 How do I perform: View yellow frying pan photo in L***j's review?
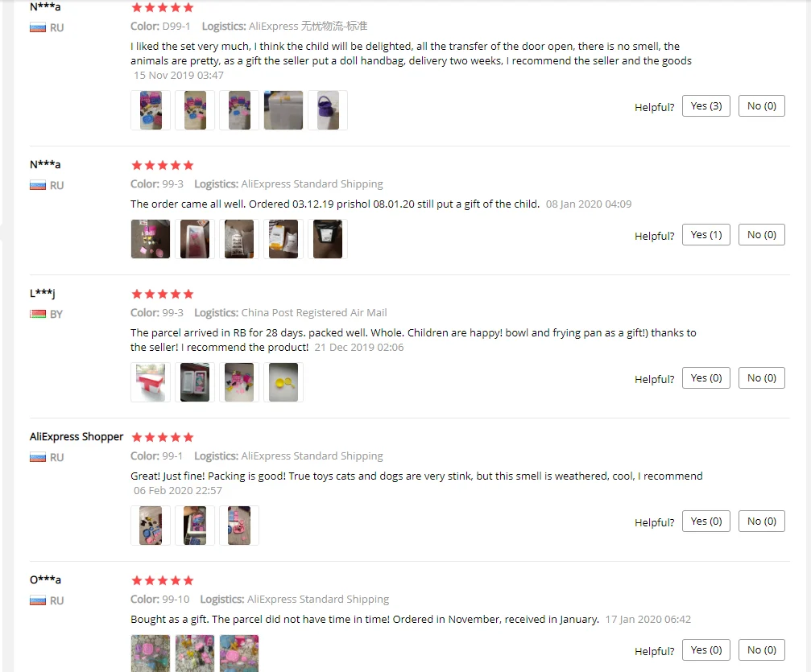283,382
